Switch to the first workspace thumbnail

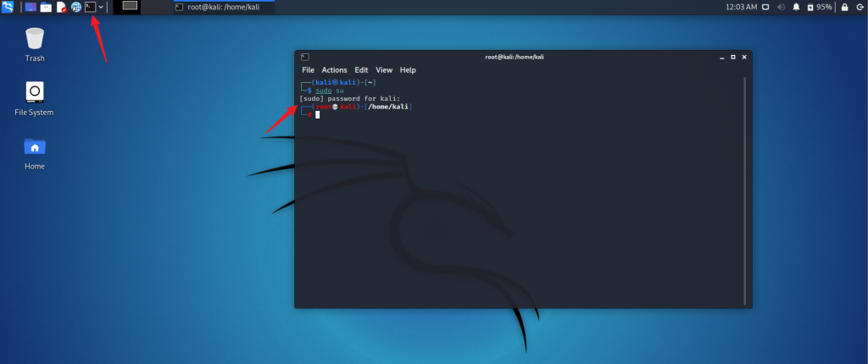coord(127,7)
